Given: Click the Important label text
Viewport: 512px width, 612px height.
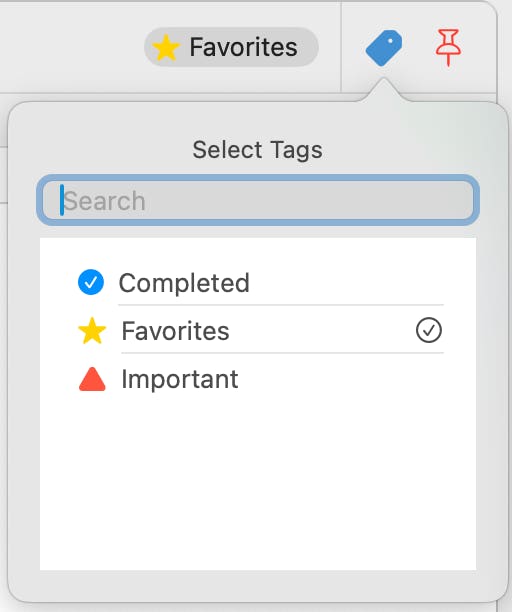Looking at the screenshot, I should (x=180, y=379).
